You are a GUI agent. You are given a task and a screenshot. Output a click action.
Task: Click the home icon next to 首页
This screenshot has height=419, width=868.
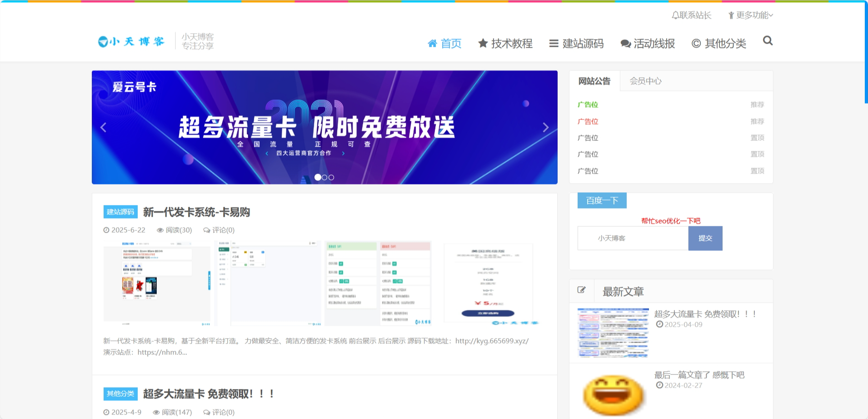click(x=432, y=43)
